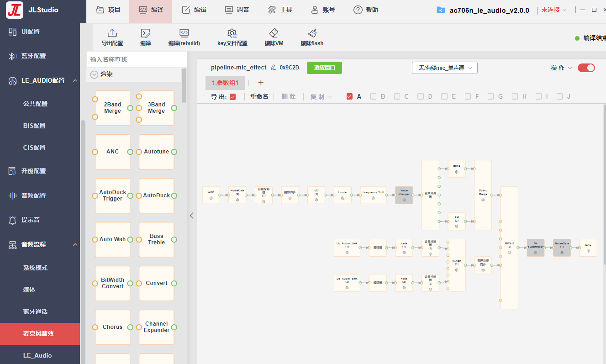606x364 pixels.
Task: Select the Chorus module block
Action: point(112,327)
